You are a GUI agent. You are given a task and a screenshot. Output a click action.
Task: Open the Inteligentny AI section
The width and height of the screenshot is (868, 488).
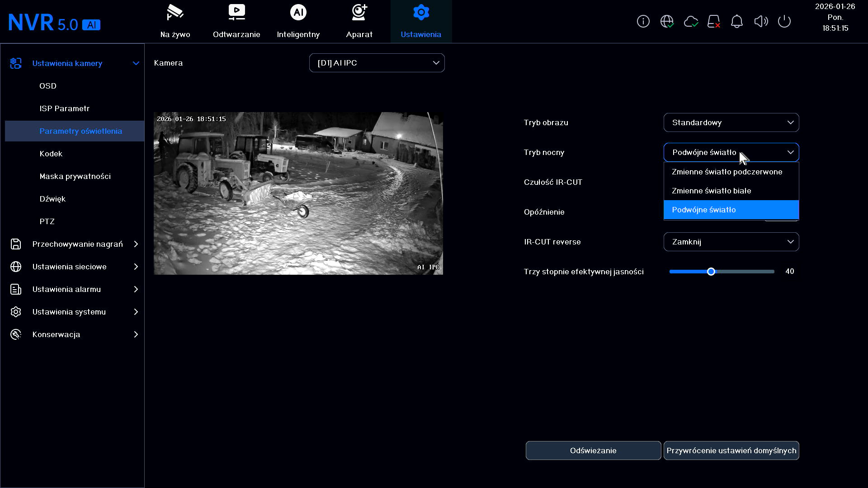pos(298,22)
